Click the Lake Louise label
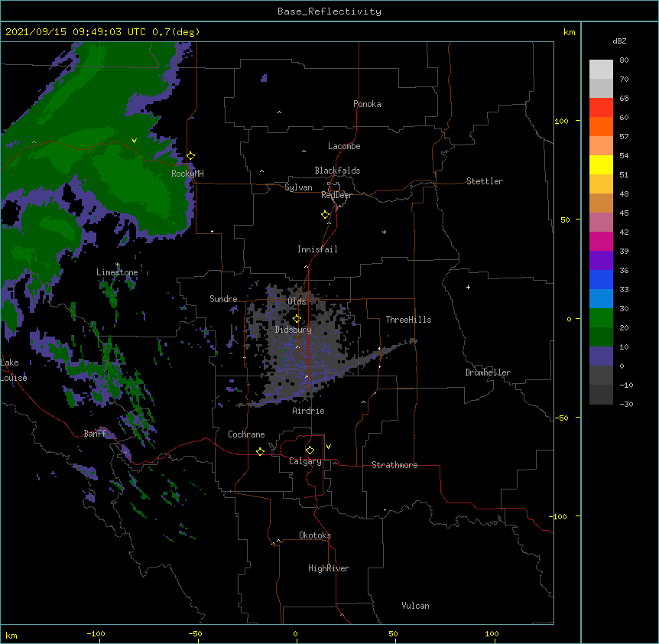The width and height of the screenshot is (659, 644). (12, 370)
